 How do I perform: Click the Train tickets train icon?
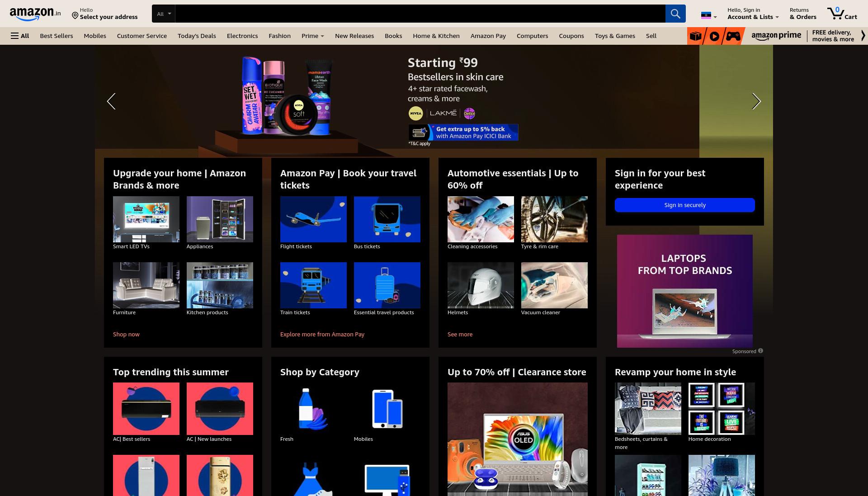(313, 285)
